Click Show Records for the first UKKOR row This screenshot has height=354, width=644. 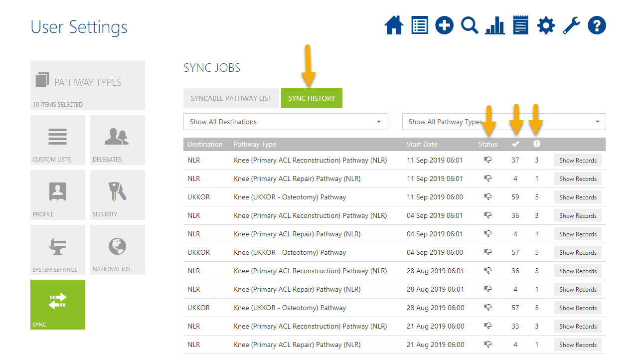pyautogui.click(x=577, y=196)
